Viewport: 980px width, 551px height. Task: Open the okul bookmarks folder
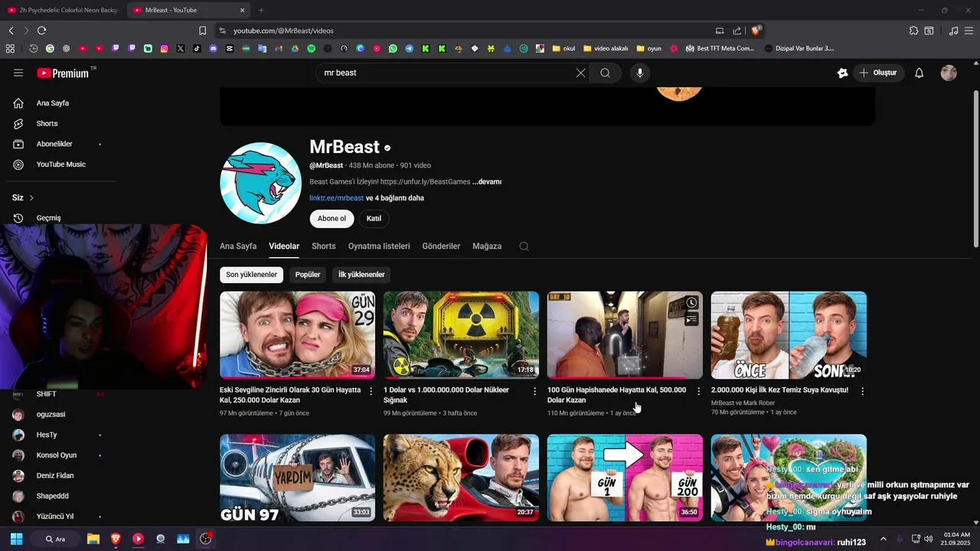563,48
